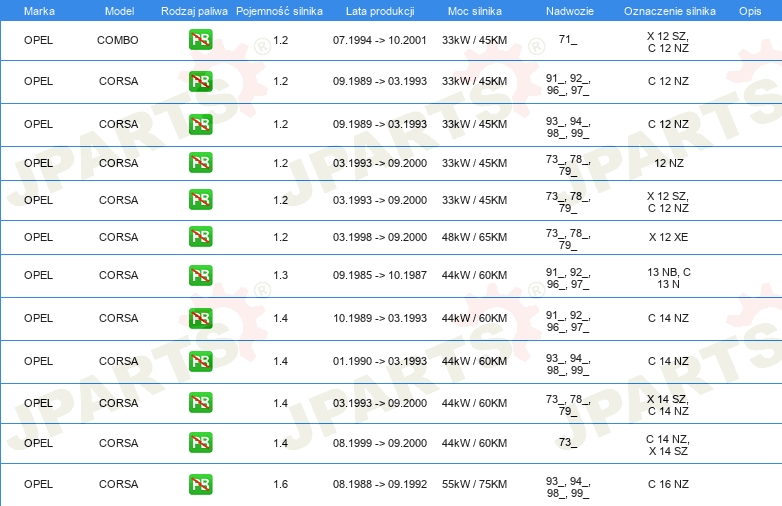
Task: Click fuel icon for 1.2 CORSA with bodies 91_, 92_
Action: tap(200, 81)
